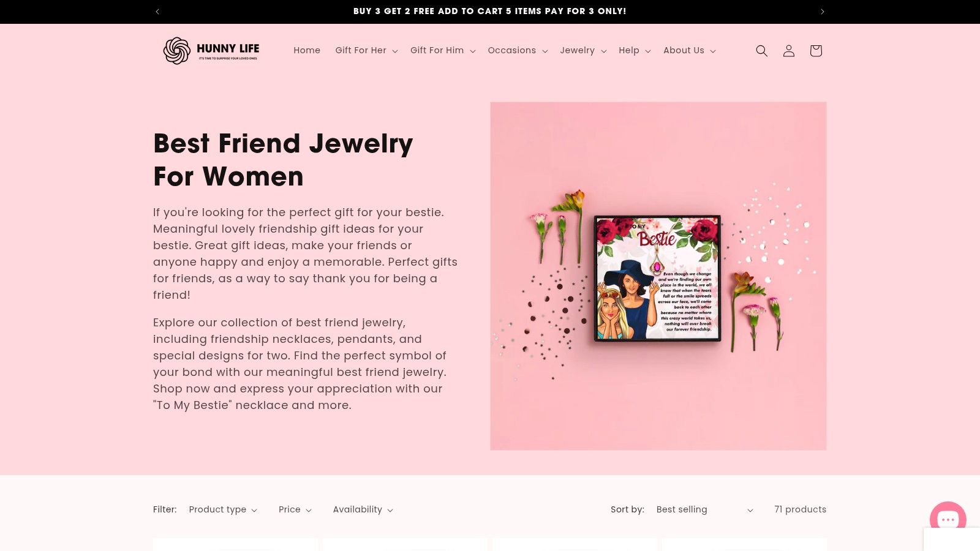The height and width of the screenshot is (551, 980).
Task: Open the Occasions dropdown menu
Action: coord(518,51)
